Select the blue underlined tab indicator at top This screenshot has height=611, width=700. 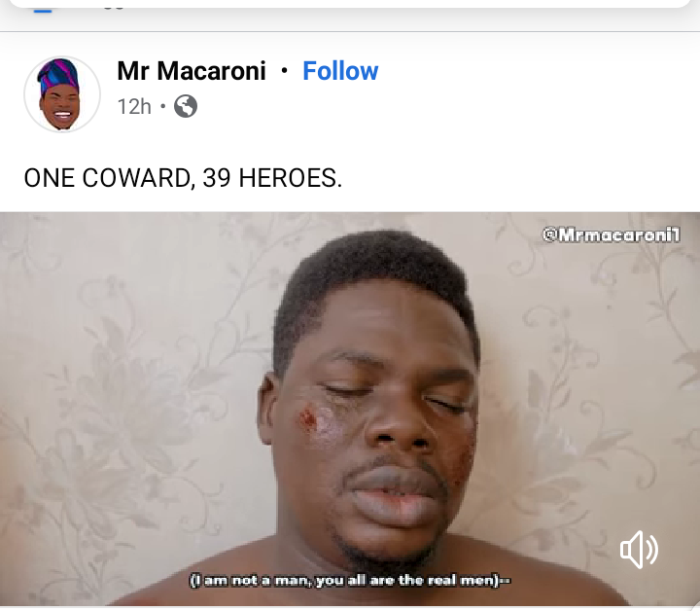[x=44, y=11]
